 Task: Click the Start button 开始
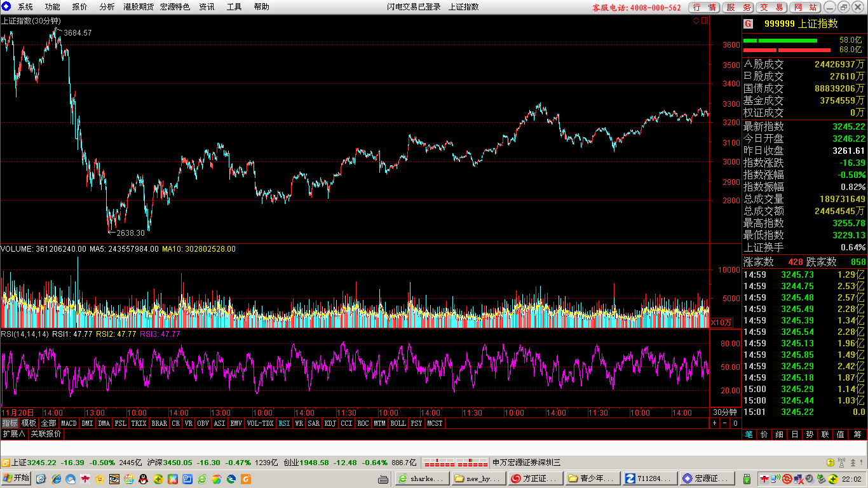pyautogui.click(x=17, y=478)
